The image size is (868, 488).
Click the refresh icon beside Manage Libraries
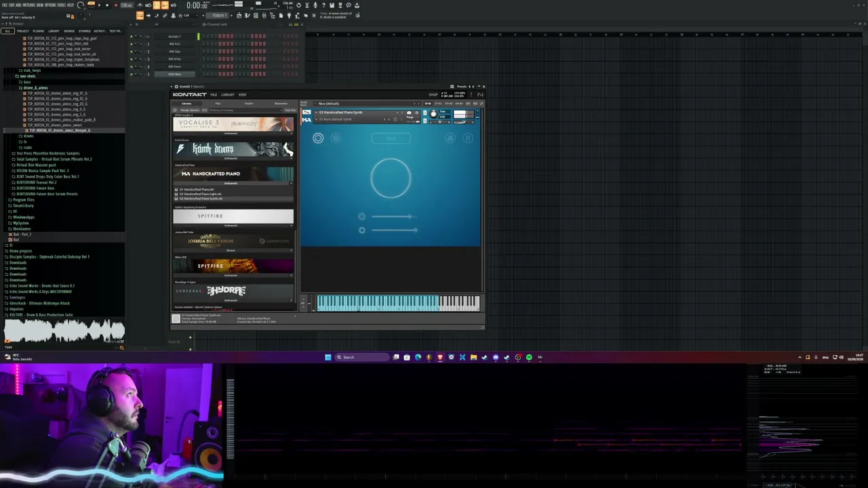pyautogui.click(x=175, y=110)
